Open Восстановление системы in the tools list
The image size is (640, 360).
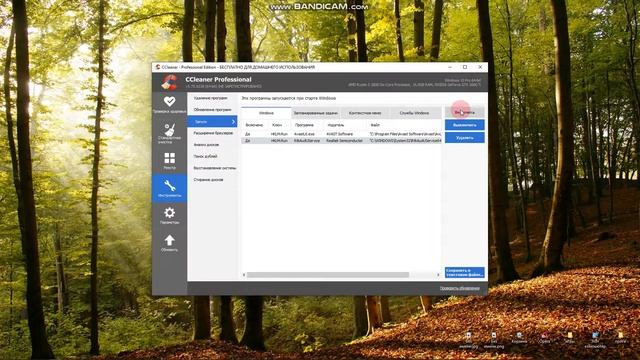(215, 168)
